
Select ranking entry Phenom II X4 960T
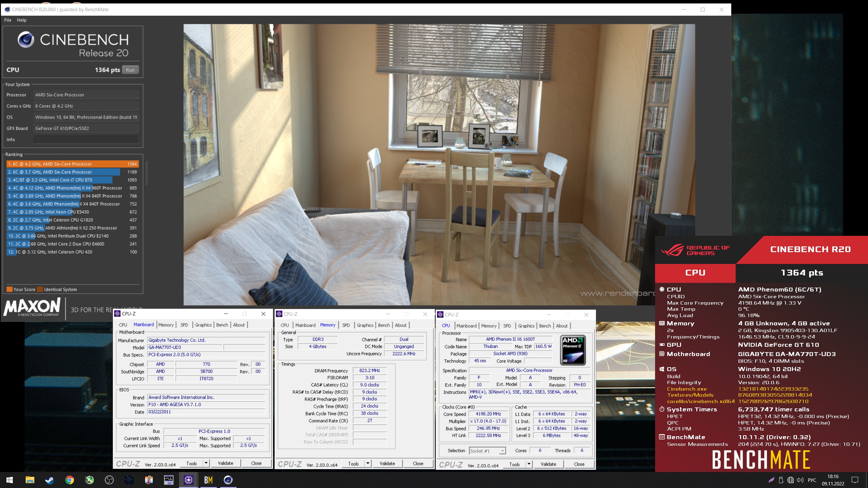pyautogui.click(x=73, y=188)
